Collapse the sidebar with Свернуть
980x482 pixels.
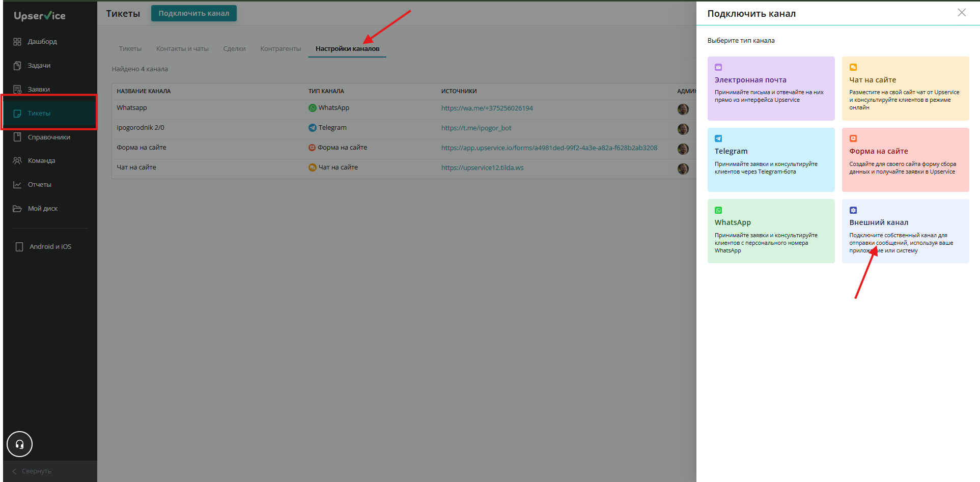point(32,471)
